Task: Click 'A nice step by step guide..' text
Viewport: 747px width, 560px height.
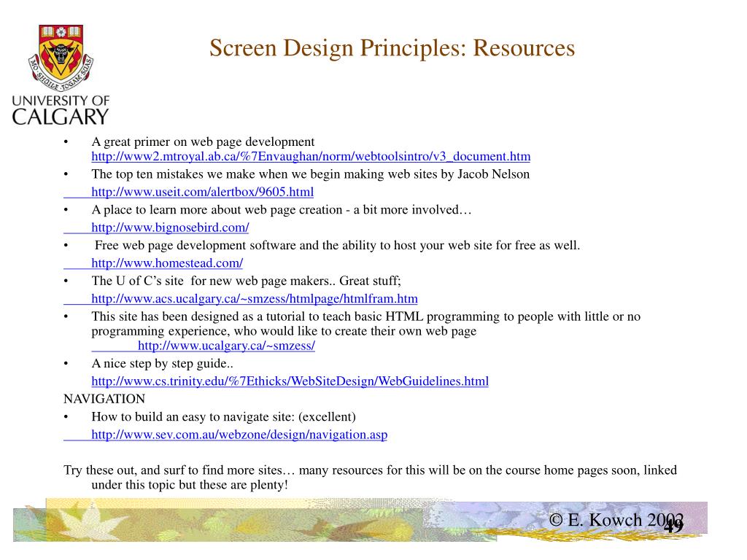Action: tap(163, 364)
